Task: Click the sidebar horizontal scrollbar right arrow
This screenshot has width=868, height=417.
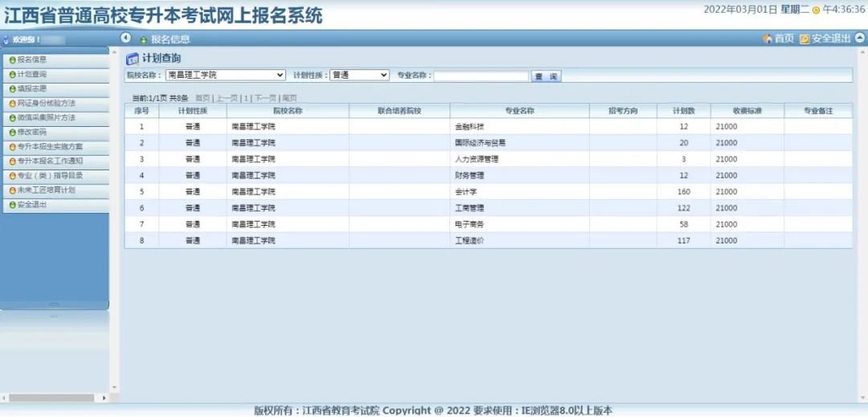Action: [104, 398]
